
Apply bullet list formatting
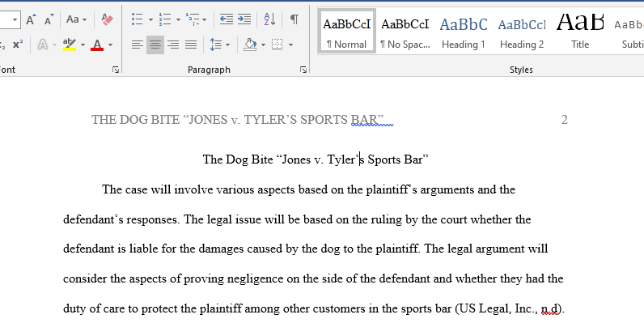[x=138, y=19]
